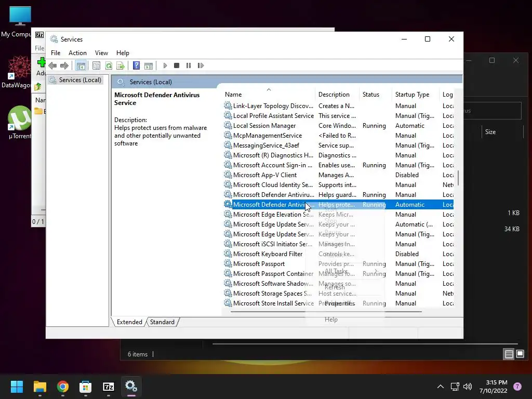The image size is (532, 399).
Task: Click the Disabled startup type of Microsoft Keyboard Filter
Action: [407, 254]
